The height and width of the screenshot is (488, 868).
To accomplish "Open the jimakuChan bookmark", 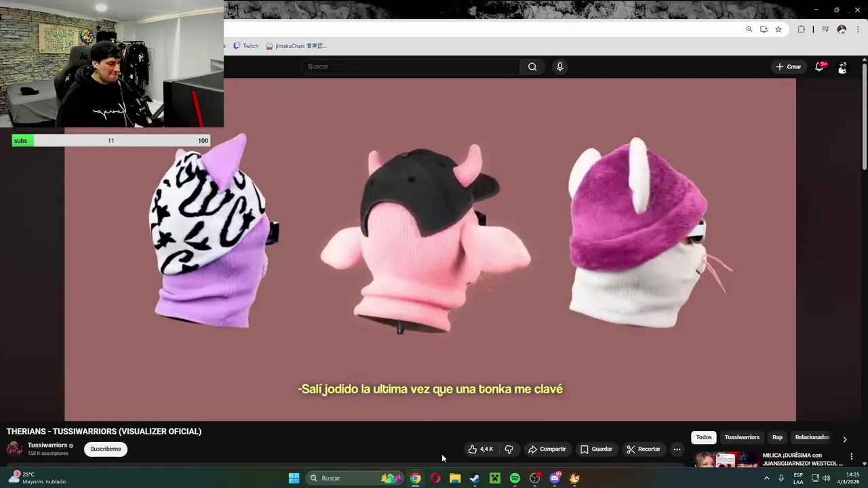I will click(x=296, y=46).
